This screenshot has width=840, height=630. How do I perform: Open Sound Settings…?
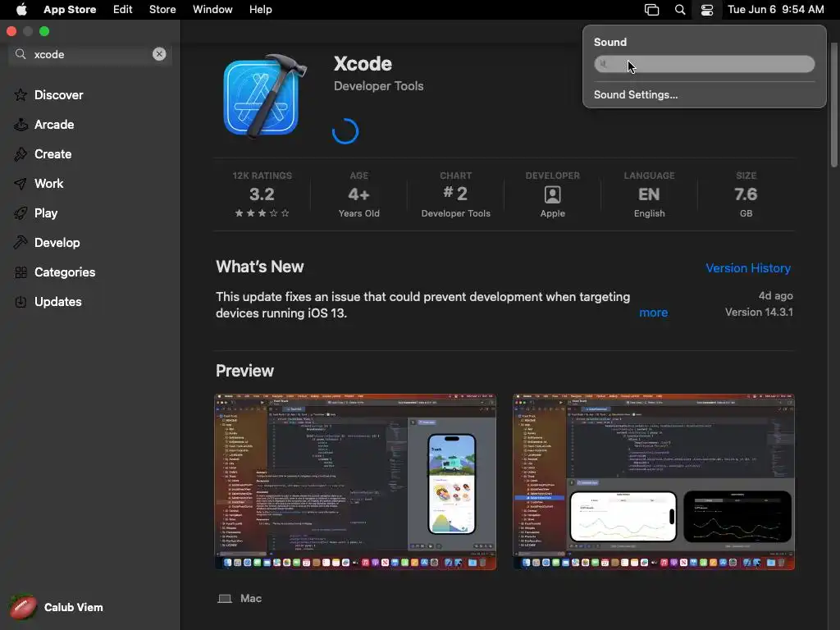coord(636,95)
